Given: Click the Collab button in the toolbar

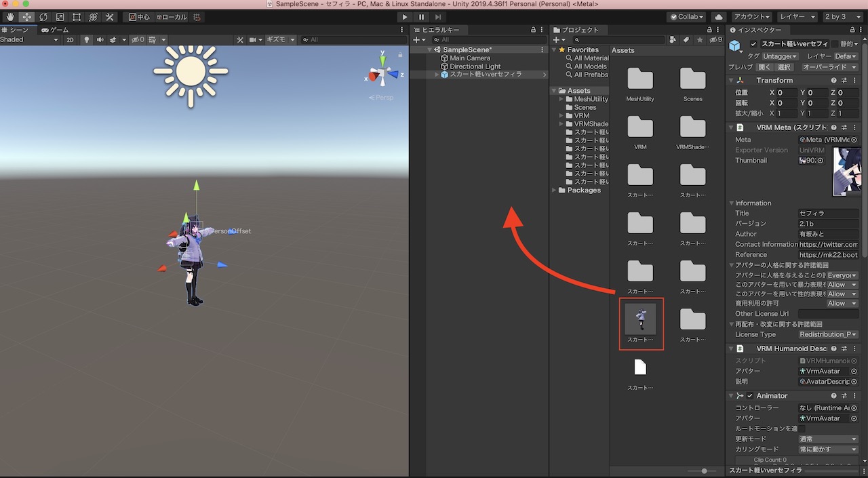Looking at the screenshot, I should (x=686, y=16).
